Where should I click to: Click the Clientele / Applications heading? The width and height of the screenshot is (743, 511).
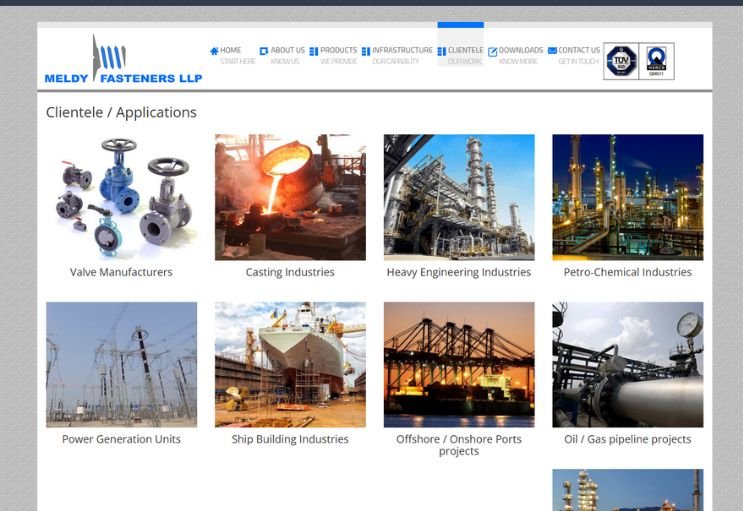click(x=121, y=112)
